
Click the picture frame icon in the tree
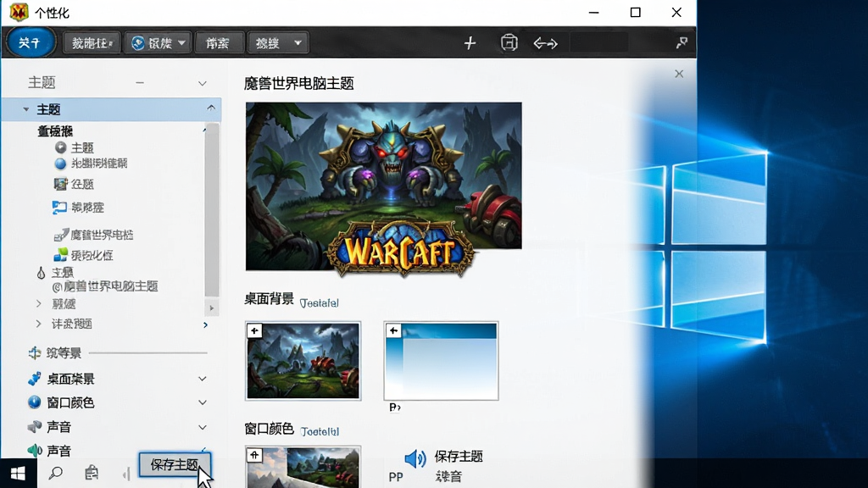point(60,184)
